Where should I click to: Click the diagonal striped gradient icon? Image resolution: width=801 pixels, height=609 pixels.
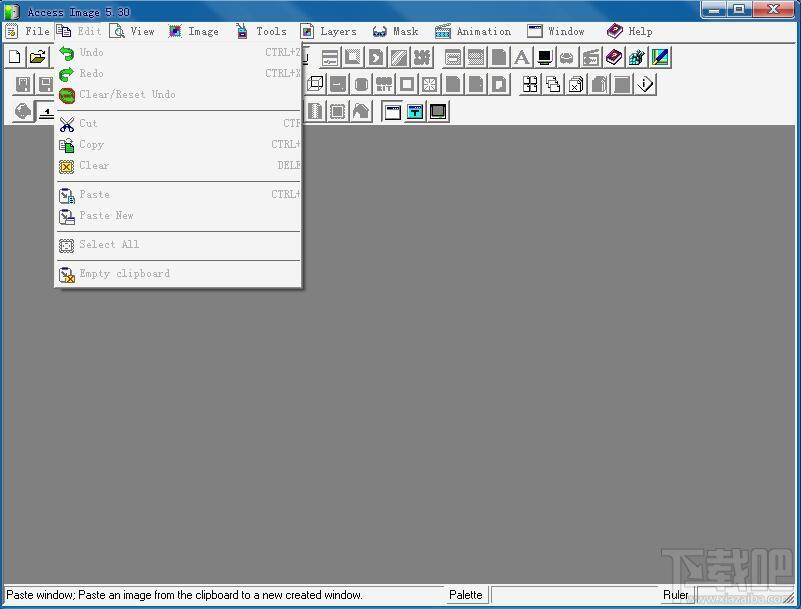(x=399, y=57)
